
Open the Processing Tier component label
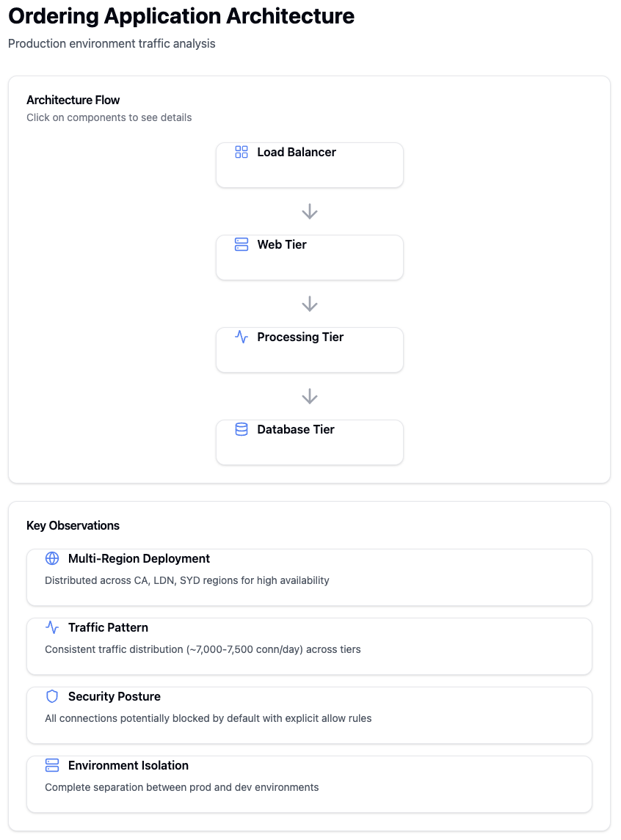tap(300, 337)
